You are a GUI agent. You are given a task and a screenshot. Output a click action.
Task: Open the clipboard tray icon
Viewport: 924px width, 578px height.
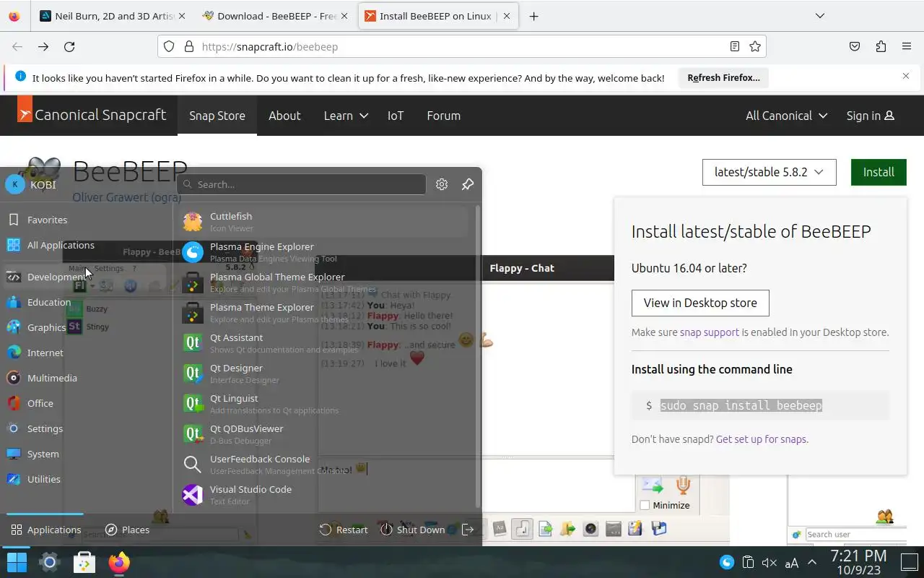pyautogui.click(x=748, y=563)
